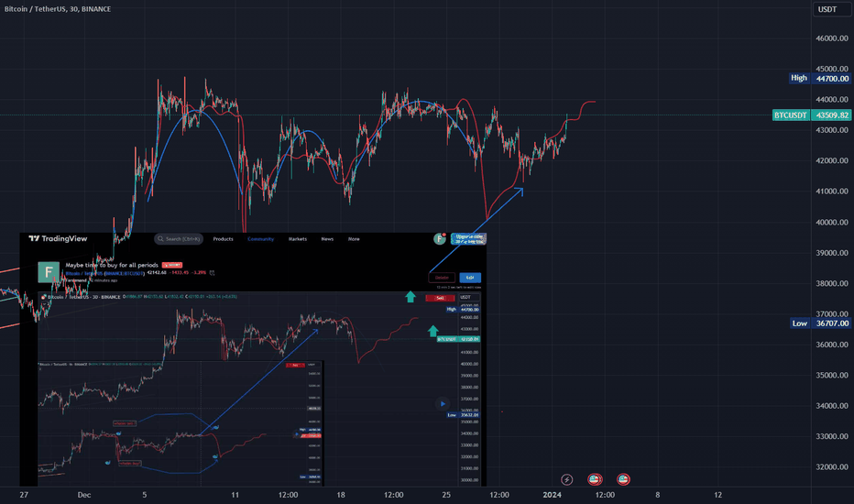Open the News menu in the embedded header
The height and width of the screenshot is (504, 854).
(327, 239)
